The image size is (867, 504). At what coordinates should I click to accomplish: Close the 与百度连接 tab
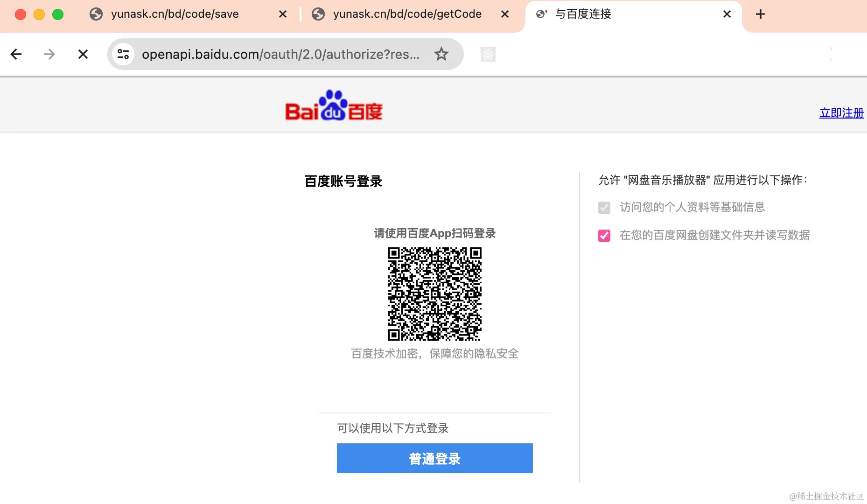pos(727,14)
